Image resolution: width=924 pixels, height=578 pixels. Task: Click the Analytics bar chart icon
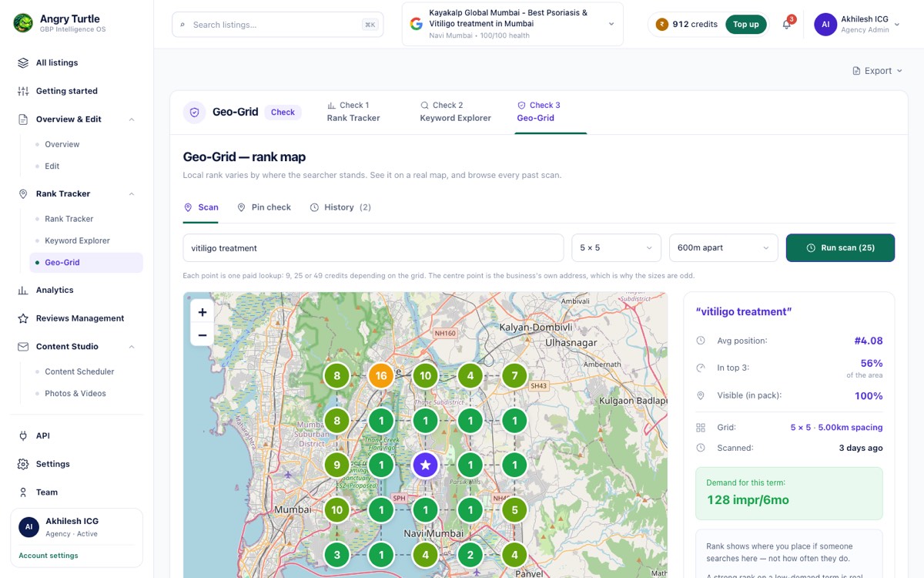[23, 290]
